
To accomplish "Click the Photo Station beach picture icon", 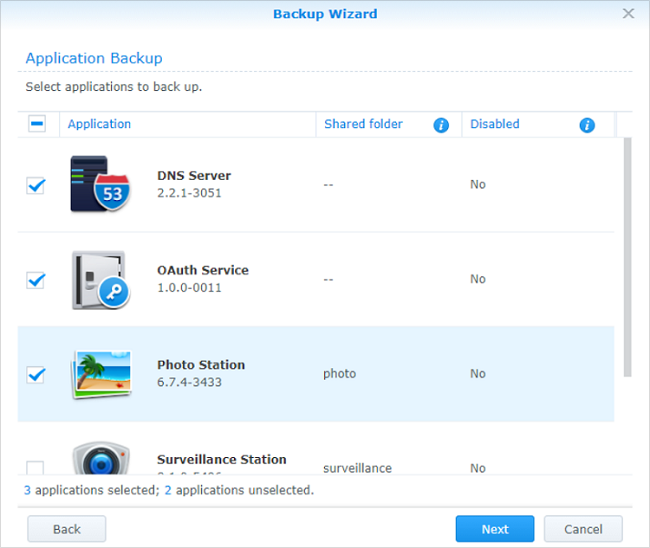I will [102, 374].
